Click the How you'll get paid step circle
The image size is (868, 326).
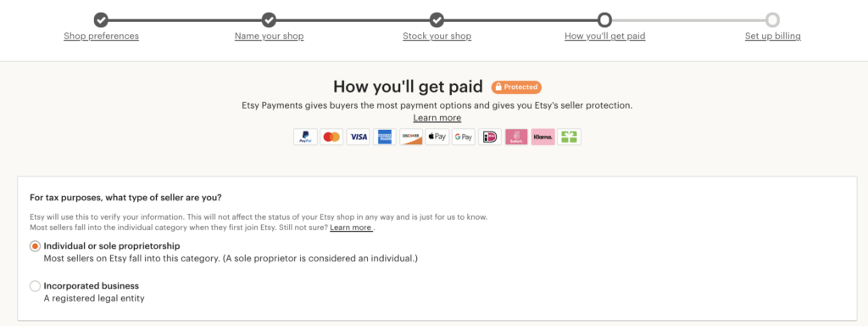point(604,20)
